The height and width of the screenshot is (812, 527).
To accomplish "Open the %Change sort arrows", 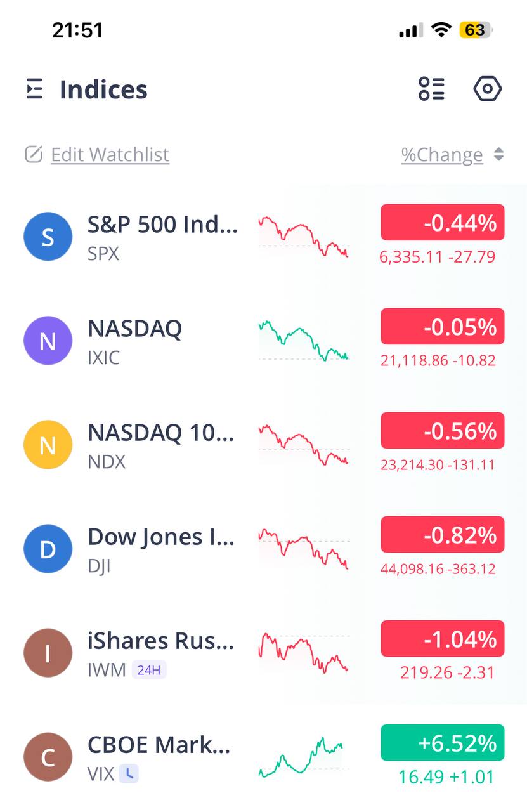I will tap(499, 154).
